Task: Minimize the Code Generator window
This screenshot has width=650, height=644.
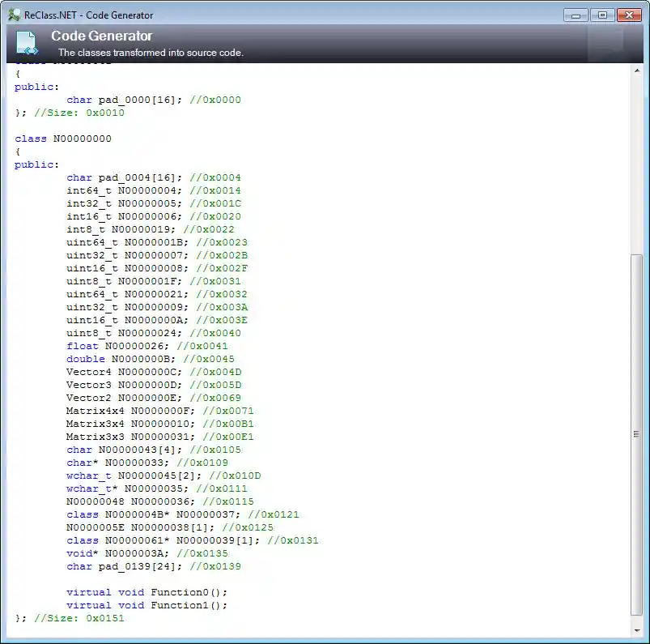Action: click(x=576, y=15)
